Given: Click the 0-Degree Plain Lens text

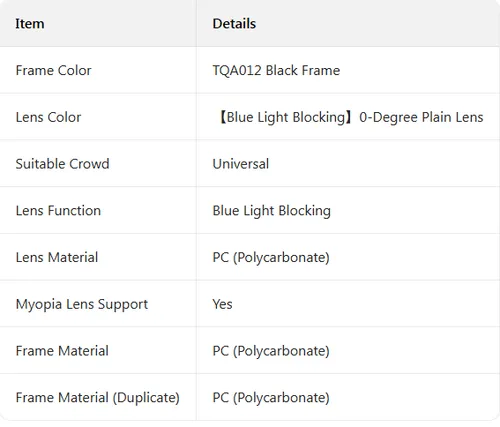Looking at the screenshot, I should coord(421,117).
